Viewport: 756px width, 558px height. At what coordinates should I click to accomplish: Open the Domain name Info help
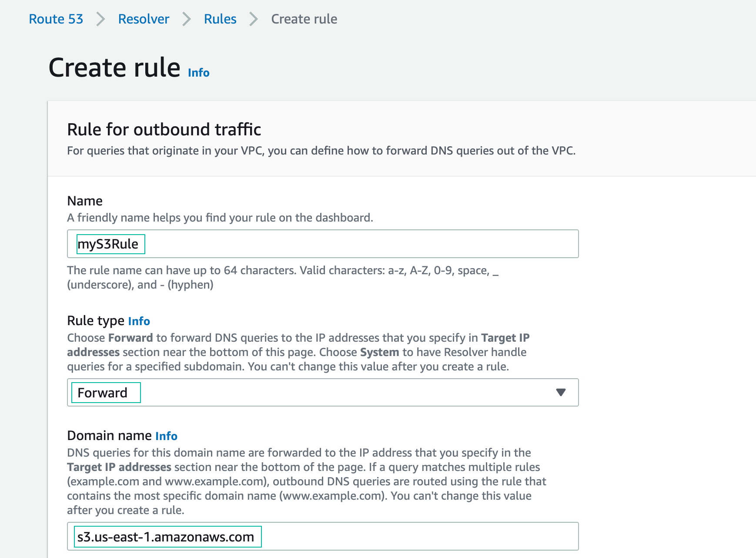[x=167, y=436]
